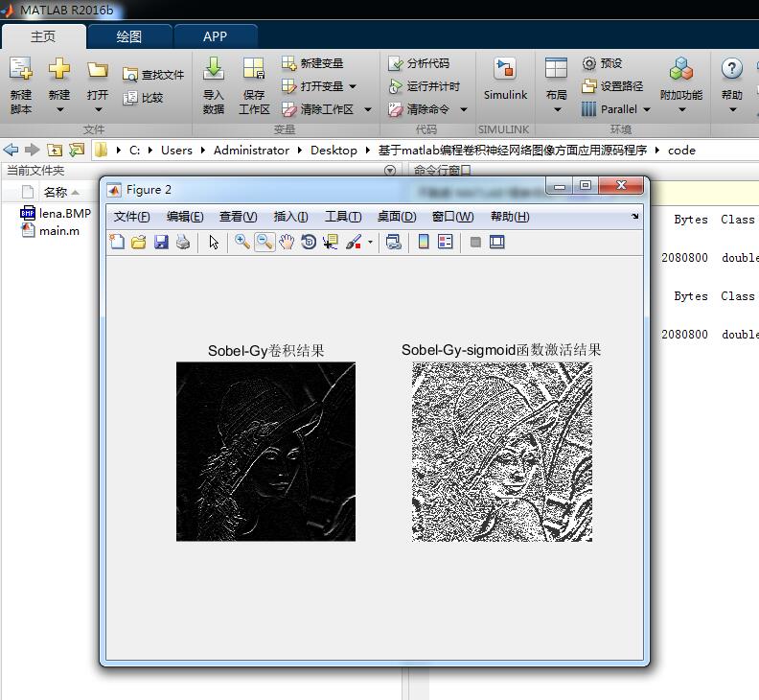The height and width of the screenshot is (700, 759).
Task: Click the Help (帮助) question mark icon
Action: (731, 69)
